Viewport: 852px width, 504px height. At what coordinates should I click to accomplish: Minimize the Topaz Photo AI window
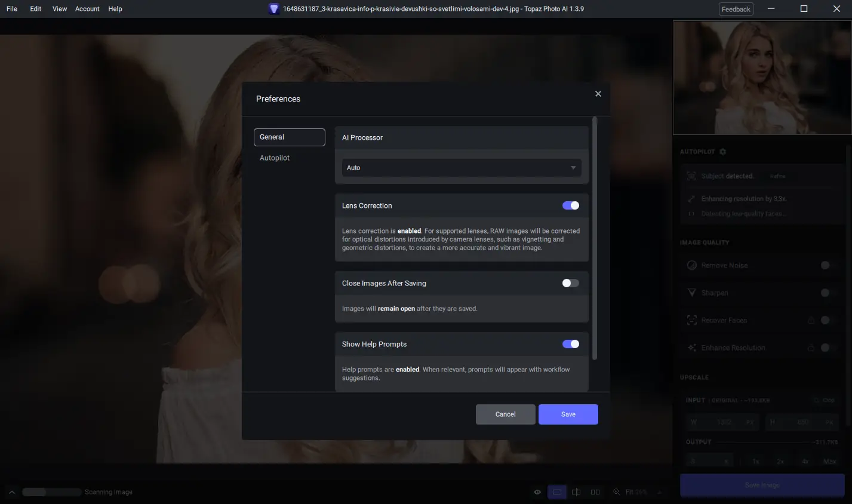[771, 9]
